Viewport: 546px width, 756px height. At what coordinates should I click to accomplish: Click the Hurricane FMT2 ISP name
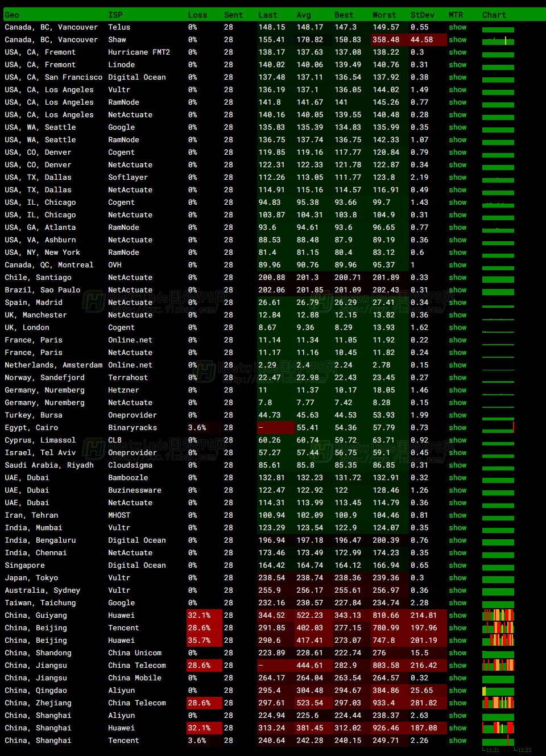coord(139,52)
